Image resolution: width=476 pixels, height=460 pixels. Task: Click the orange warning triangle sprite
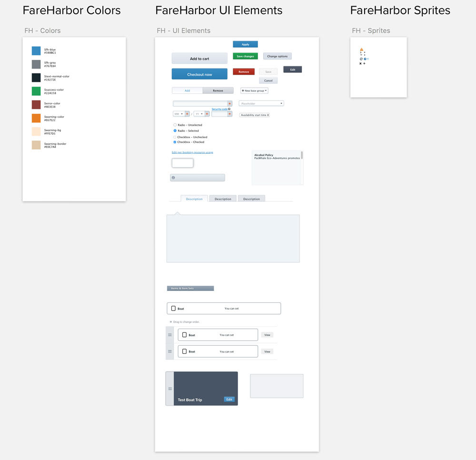(x=362, y=49)
